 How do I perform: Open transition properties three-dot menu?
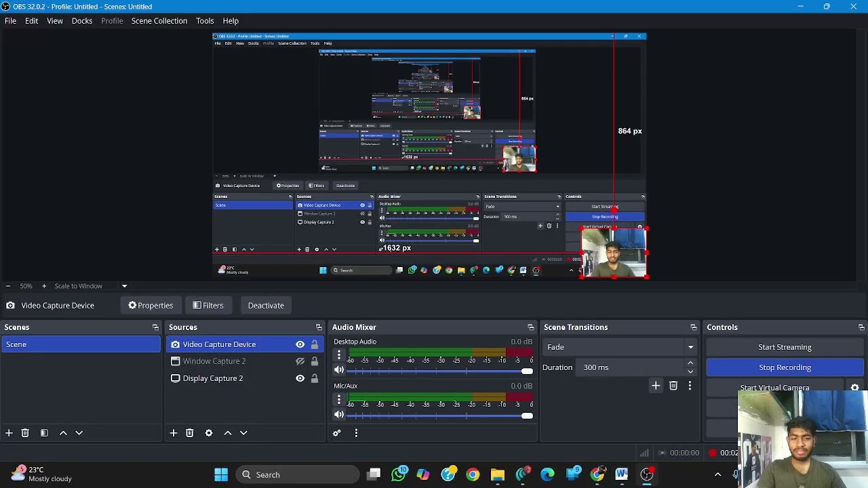tap(690, 386)
